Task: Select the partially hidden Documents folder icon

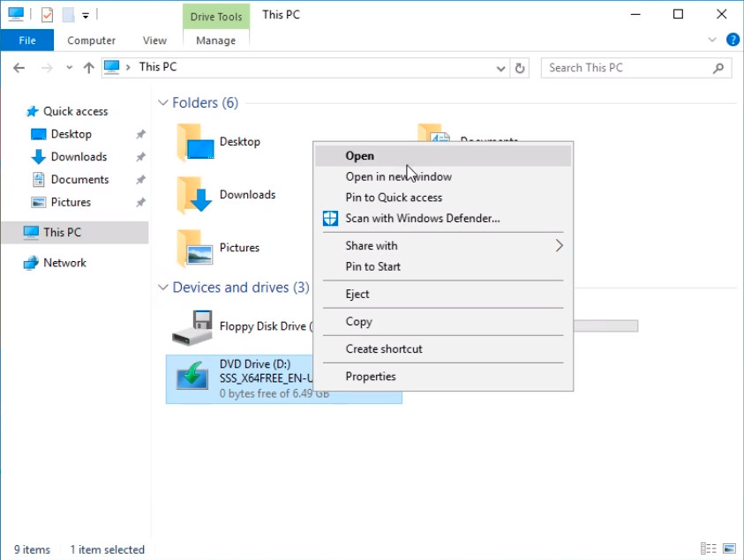Action: coord(433,132)
